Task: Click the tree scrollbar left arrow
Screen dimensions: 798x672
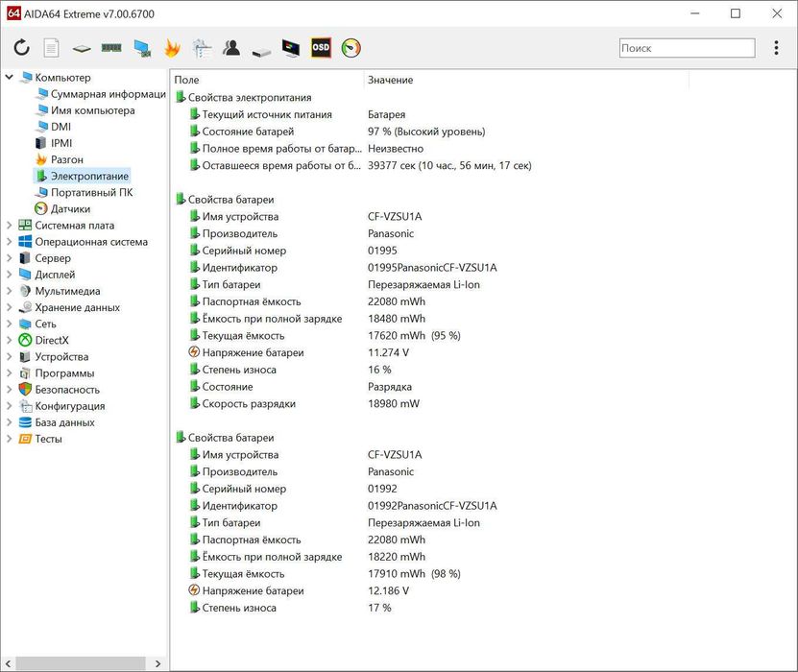Action: (8, 663)
